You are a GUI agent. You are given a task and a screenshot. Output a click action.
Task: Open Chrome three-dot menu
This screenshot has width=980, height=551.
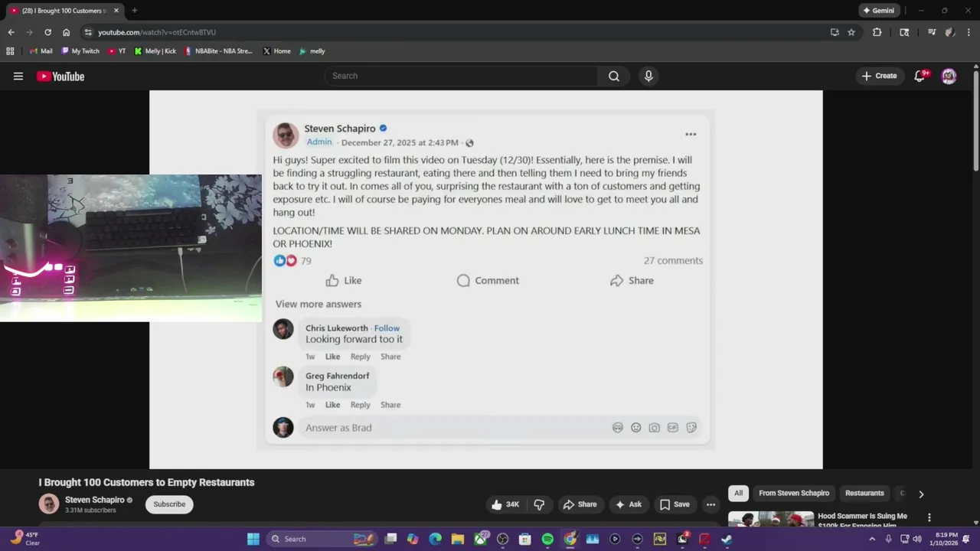tap(969, 32)
